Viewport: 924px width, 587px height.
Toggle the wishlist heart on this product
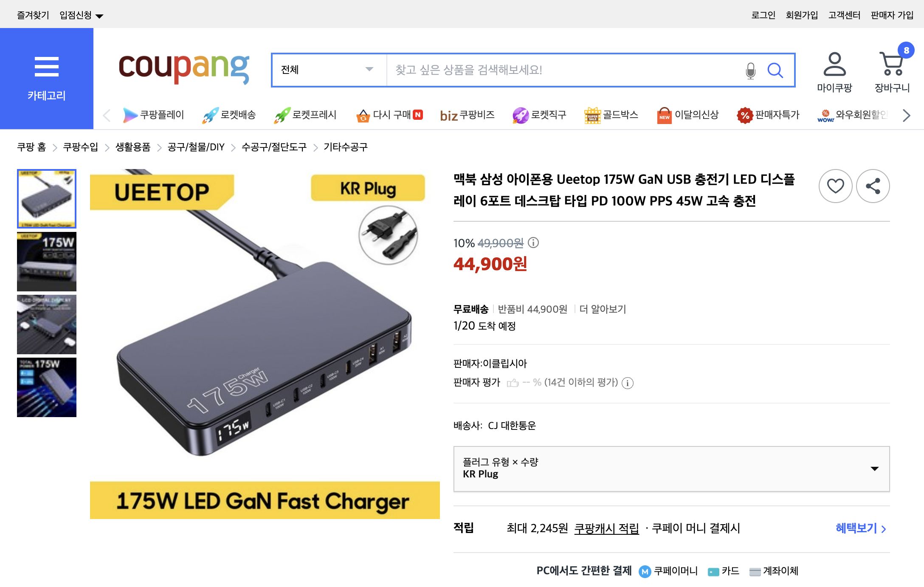point(835,186)
